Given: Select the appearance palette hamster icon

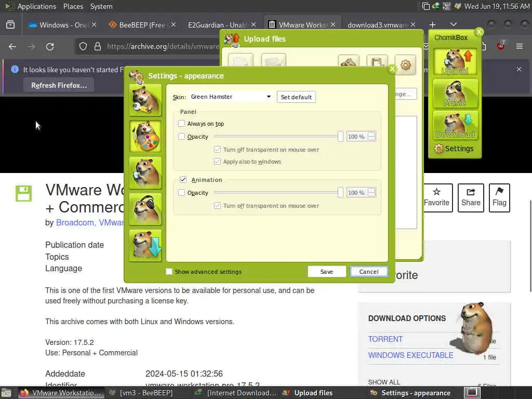Looking at the screenshot, I should [145, 137].
